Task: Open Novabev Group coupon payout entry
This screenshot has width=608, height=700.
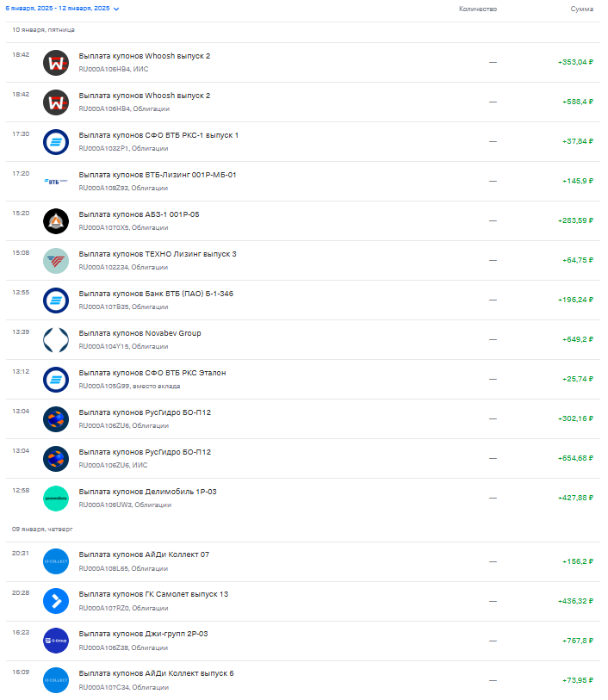Action: coord(140,333)
